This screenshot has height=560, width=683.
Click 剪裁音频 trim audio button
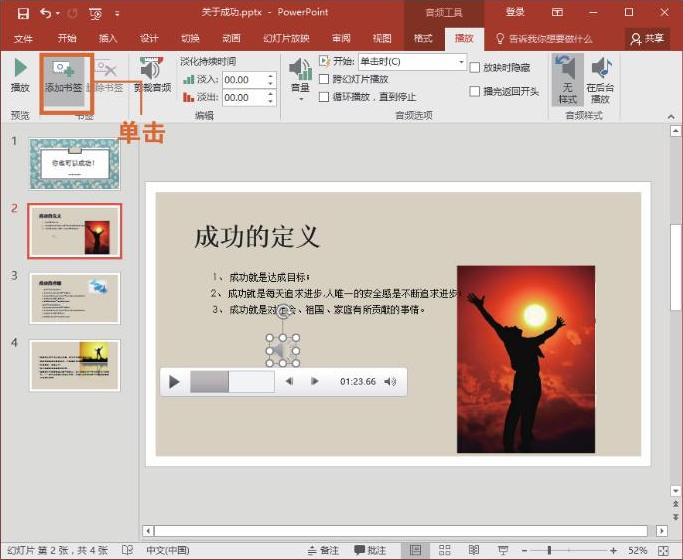point(152,75)
